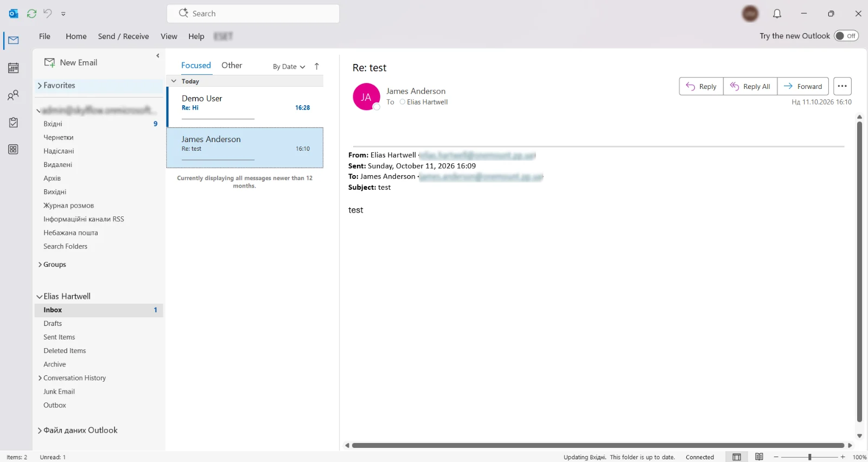Open the By Date sort dropdown

tap(289, 67)
